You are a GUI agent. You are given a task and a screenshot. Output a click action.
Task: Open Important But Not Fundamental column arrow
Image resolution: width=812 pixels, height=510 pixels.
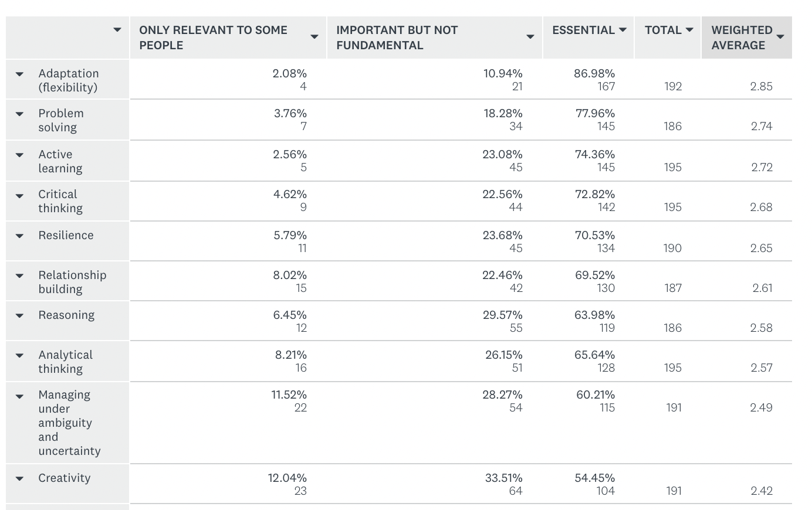coord(530,37)
